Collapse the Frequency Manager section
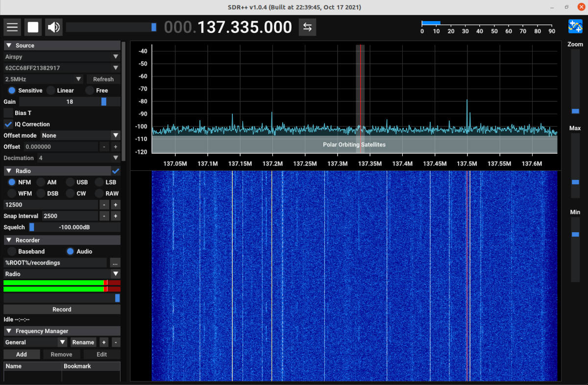588x385 pixels. point(8,331)
